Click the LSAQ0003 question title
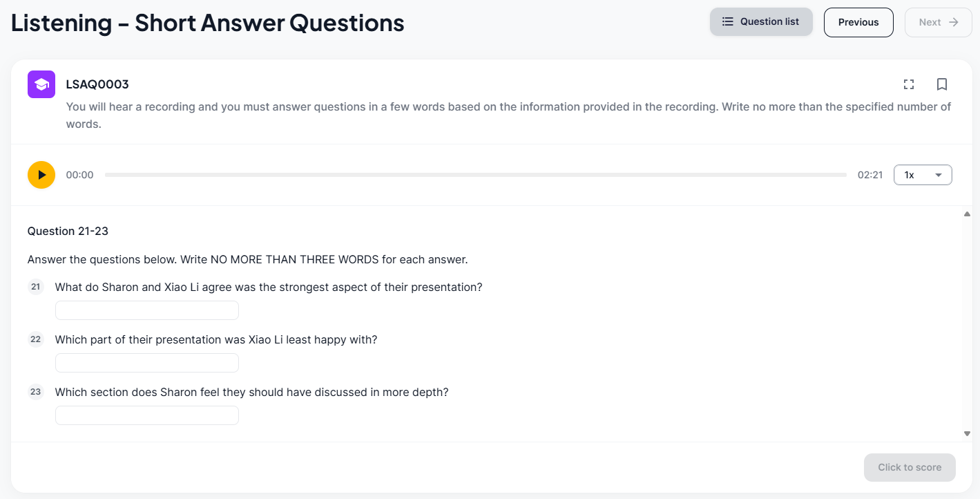 tap(97, 84)
